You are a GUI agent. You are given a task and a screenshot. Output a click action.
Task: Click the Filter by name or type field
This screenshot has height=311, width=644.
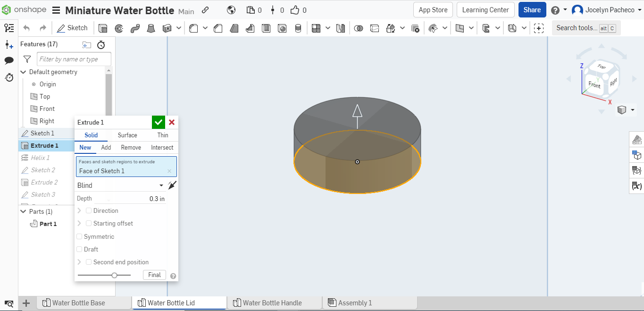74,59
